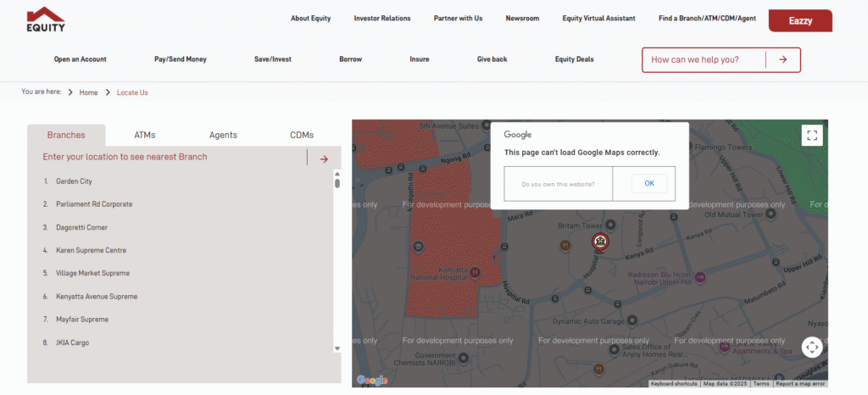Click 'Do you own this website?' link
Screen dimensions: 868x395
tap(558, 184)
